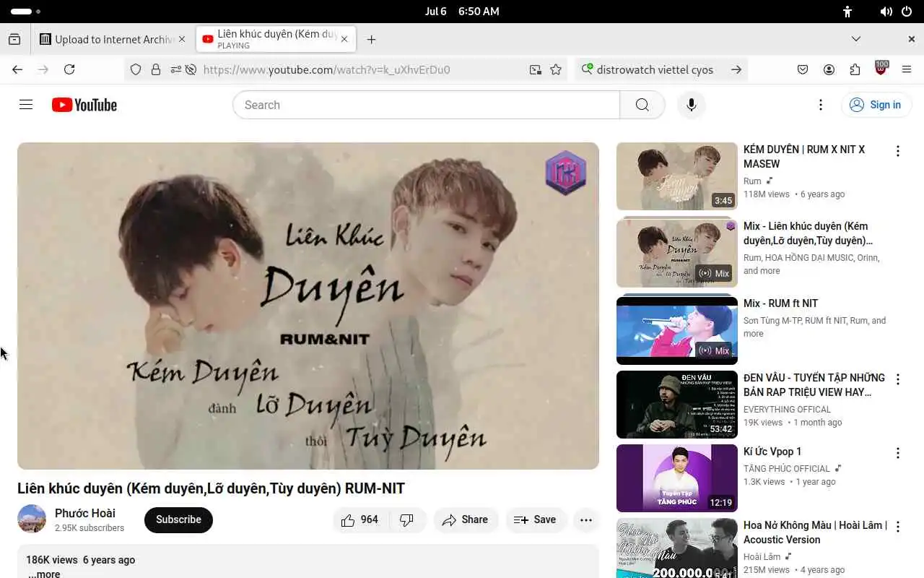Go back in browser history

pyautogui.click(x=17, y=69)
